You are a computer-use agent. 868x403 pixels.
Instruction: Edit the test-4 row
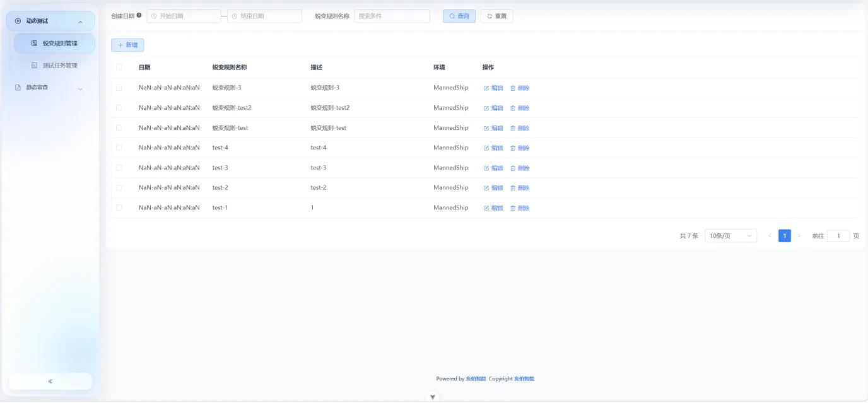tap(493, 148)
